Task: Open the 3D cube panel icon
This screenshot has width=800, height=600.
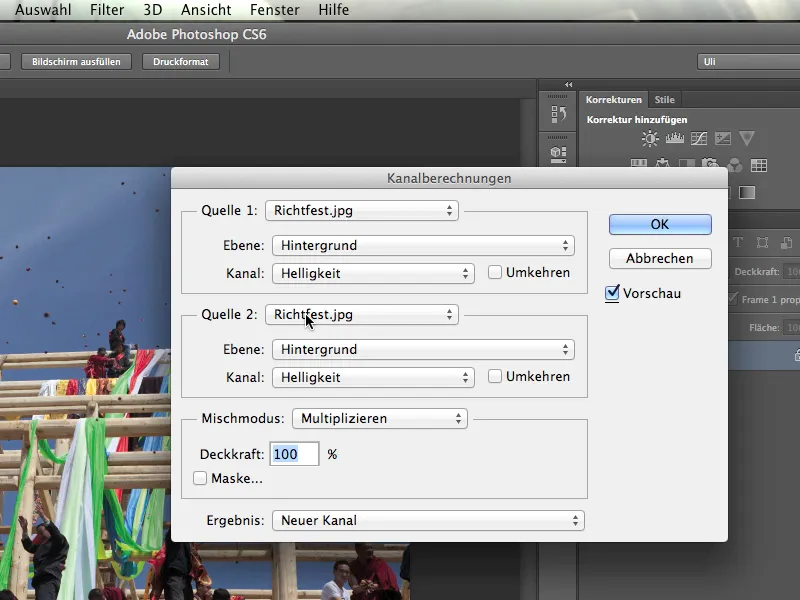Action: click(558, 153)
